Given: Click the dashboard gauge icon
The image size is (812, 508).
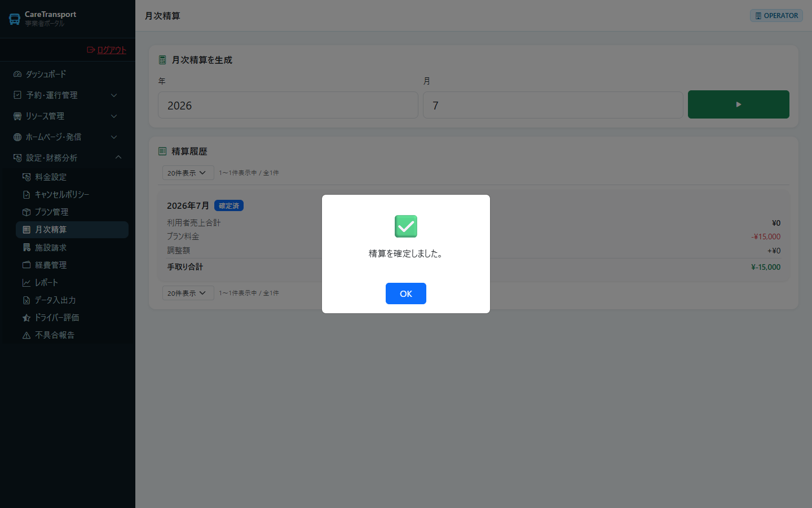Looking at the screenshot, I should pos(17,74).
